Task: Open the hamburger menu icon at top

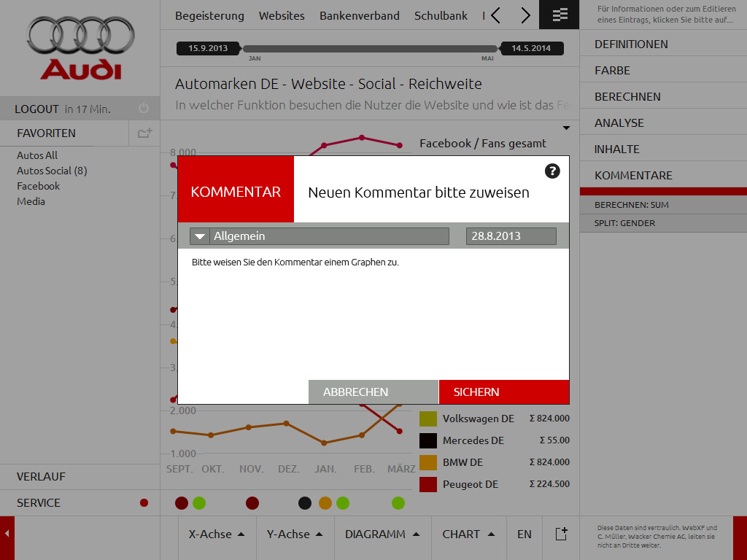Action: pos(560,15)
